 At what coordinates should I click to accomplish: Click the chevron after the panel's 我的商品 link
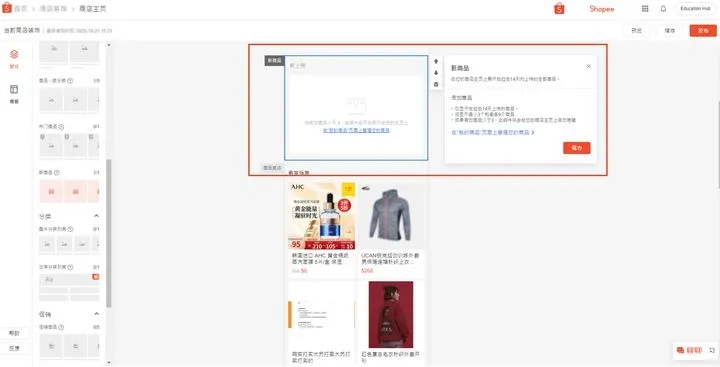click(x=533, y=132)
